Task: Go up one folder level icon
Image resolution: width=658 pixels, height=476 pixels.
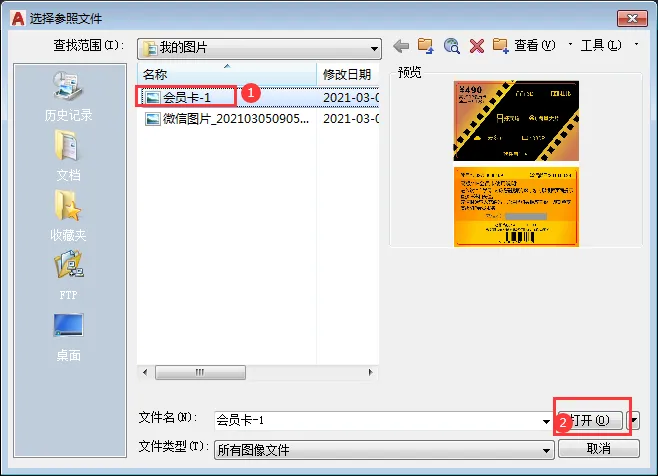Action: (426, 45)
